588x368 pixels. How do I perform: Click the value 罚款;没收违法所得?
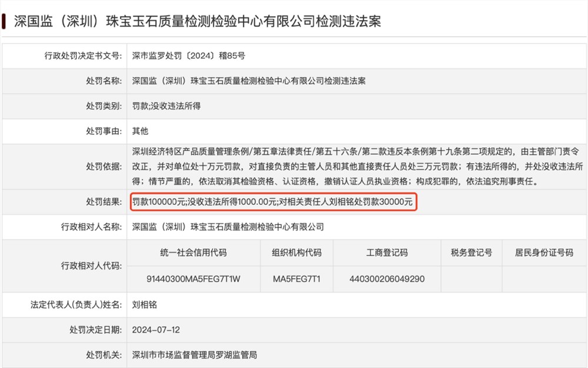click(166, 106)
